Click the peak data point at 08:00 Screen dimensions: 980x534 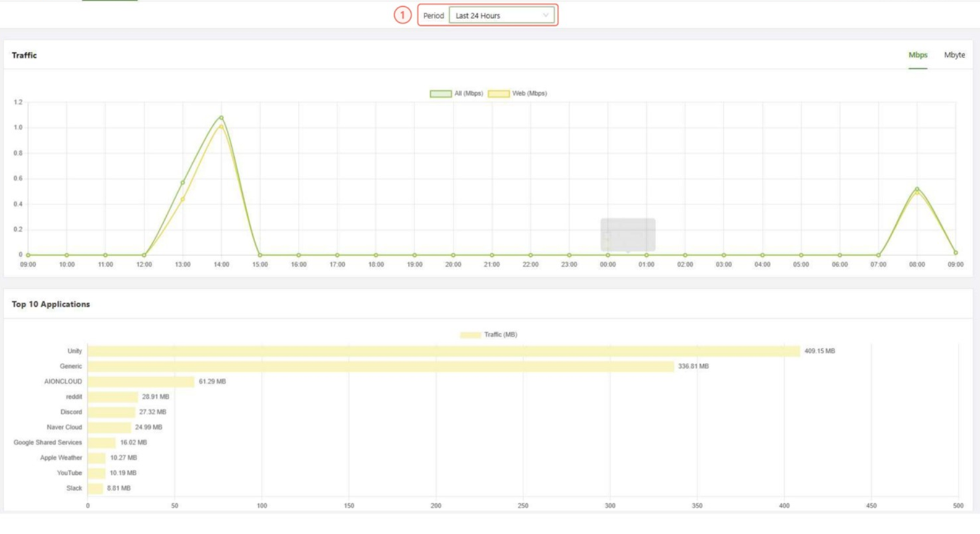[917, 190]
